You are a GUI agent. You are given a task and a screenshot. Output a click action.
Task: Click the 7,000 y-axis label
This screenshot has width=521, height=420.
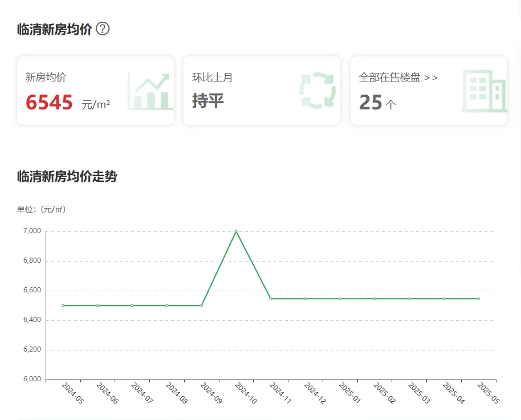pyautogui.click(x=32, y=231)
